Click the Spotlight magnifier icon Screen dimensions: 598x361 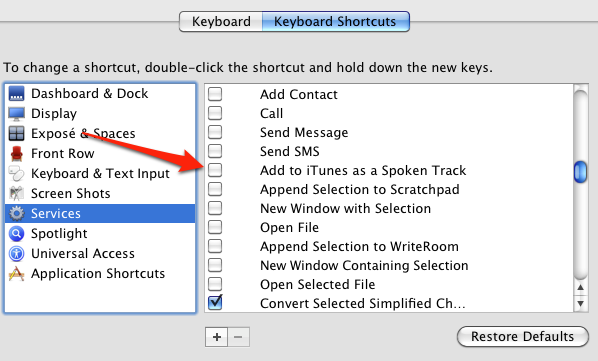pyautogui.click(x=16, y=233)
